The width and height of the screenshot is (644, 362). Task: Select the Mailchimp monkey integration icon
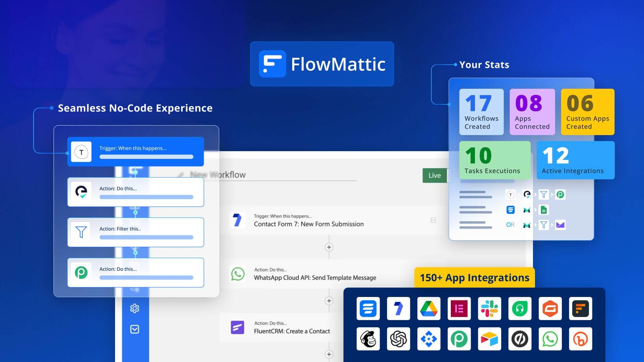(368, 339)
